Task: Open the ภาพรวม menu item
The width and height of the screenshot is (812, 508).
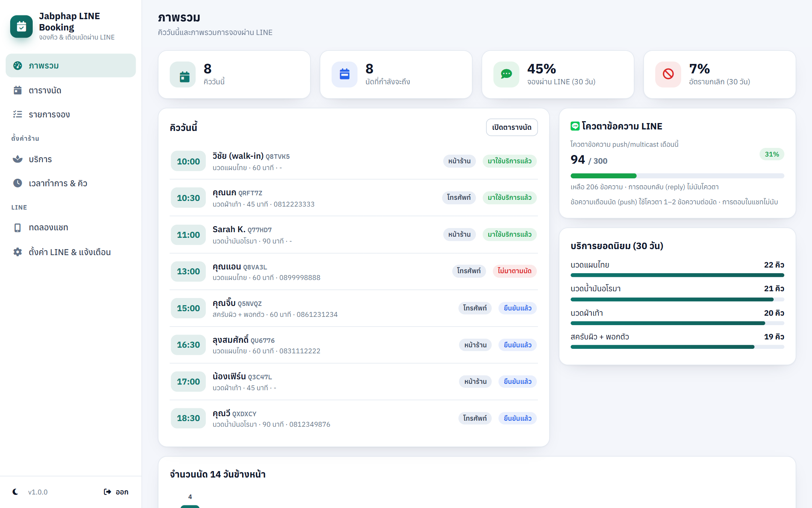Action: click(x=71, y=65)
